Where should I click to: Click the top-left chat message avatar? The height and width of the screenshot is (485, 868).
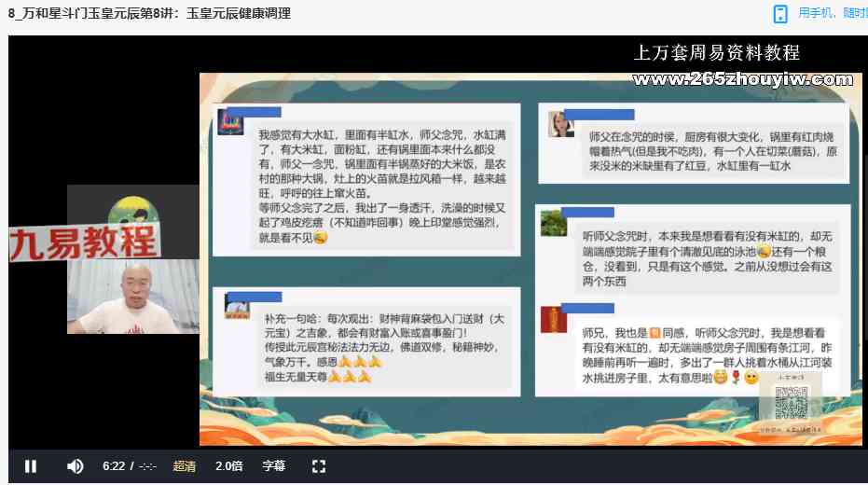coord(230,122)
